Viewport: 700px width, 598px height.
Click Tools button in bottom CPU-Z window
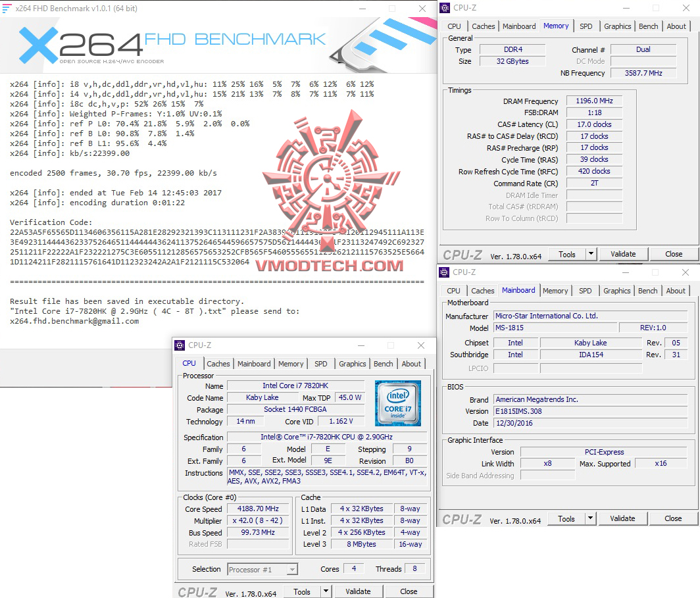pos(302,591)
